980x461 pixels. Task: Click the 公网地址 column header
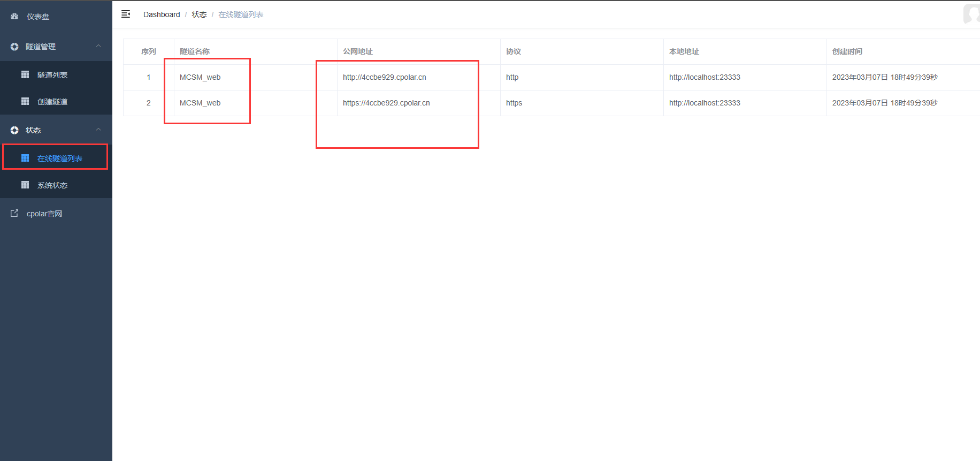pyautogui.click(x=358, y=51)
